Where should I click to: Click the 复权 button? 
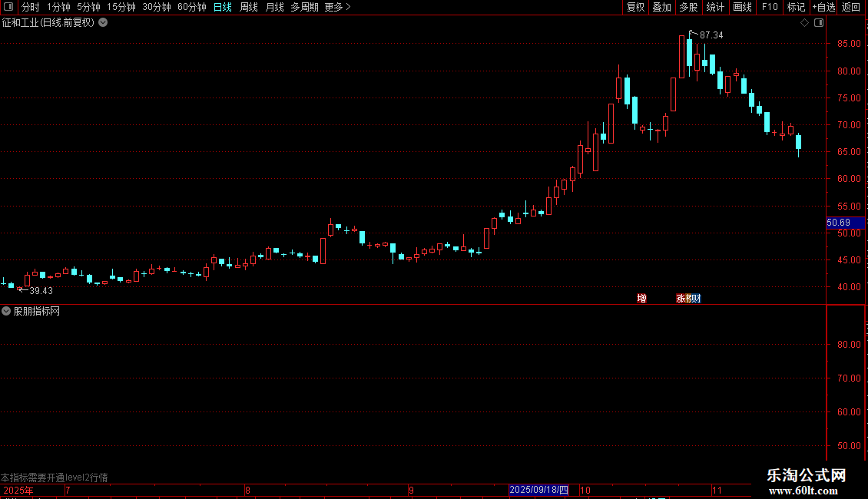(635, 7)
